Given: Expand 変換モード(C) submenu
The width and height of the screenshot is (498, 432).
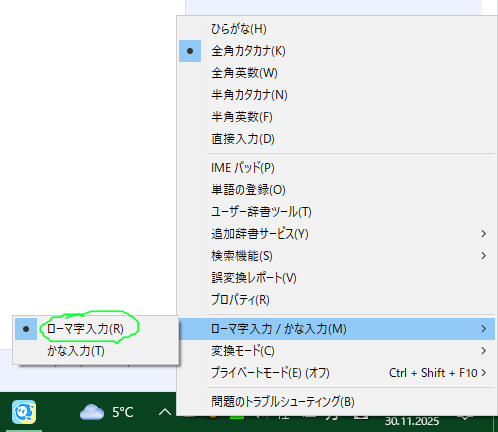Looking at the screenshot, I should click(x=337, y=351).
